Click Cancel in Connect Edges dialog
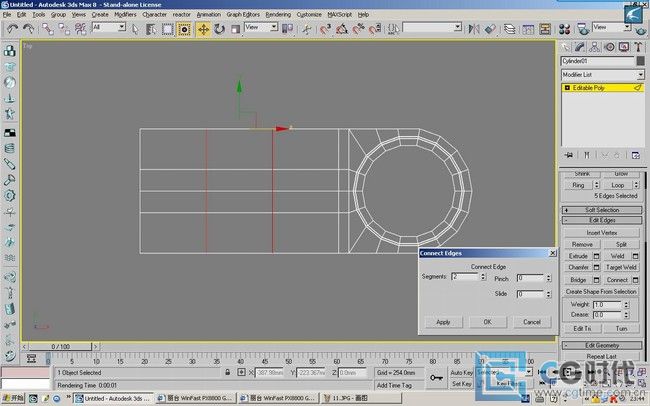 coord(532,322)
